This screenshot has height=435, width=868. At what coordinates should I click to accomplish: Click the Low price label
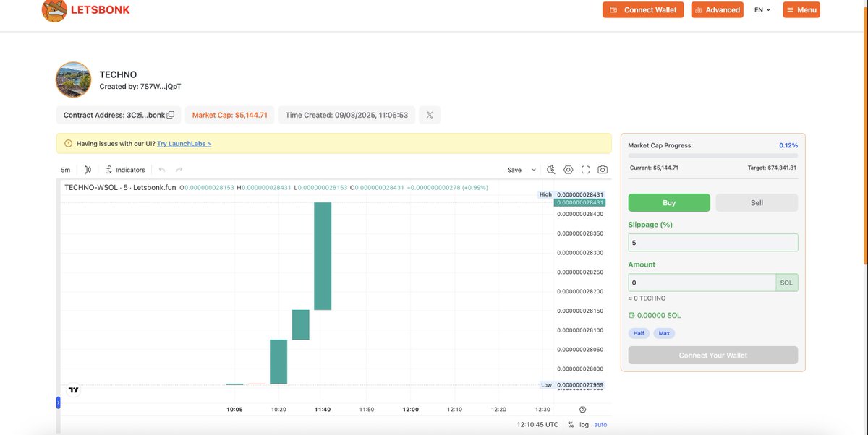546,385
